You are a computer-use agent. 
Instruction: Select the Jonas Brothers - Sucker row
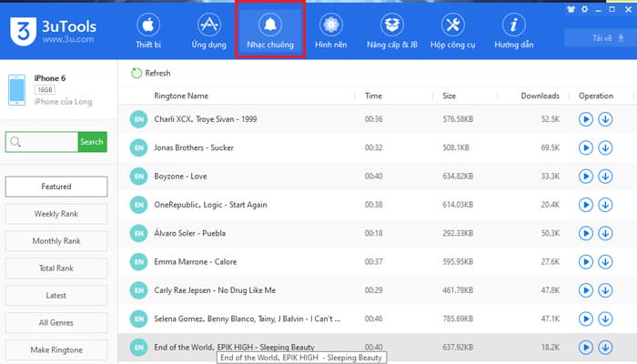coord(378,147)
